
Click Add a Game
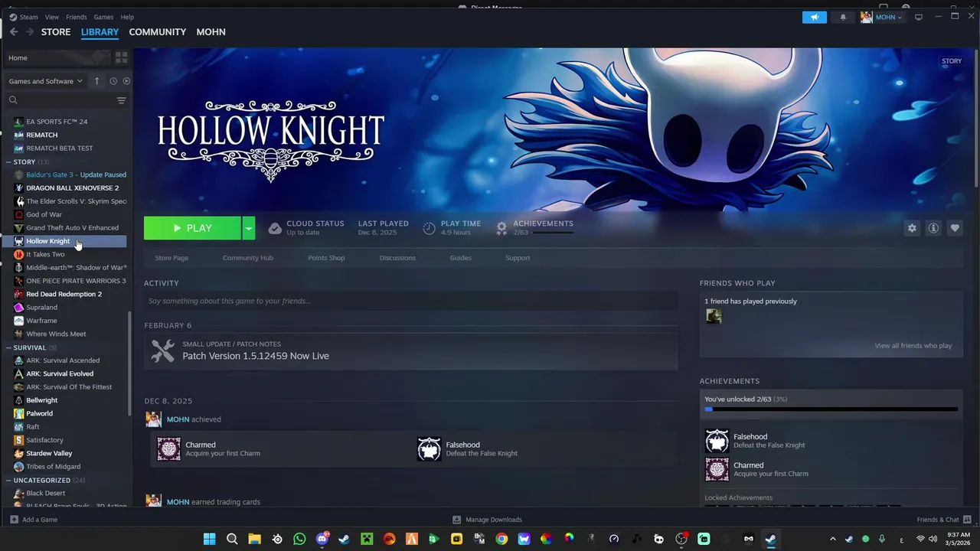[34, 520]
